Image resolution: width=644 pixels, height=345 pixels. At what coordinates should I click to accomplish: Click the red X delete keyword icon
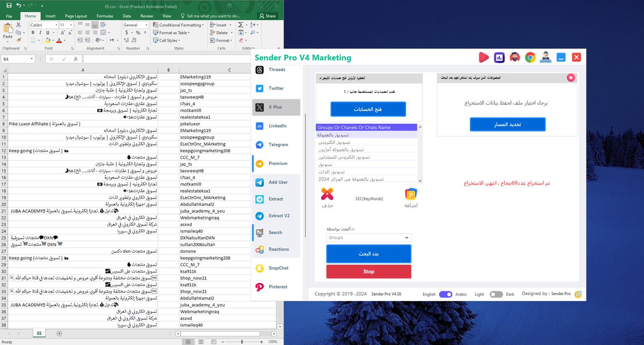pos(327,194)
